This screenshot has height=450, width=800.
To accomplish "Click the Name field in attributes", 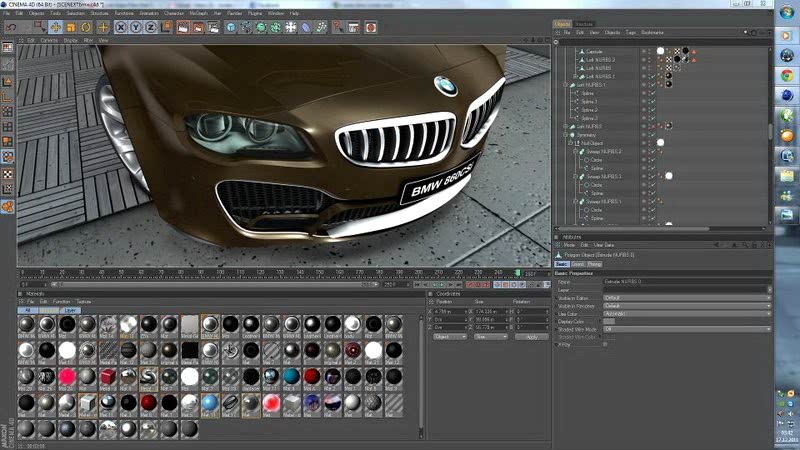I will [687, 282].
